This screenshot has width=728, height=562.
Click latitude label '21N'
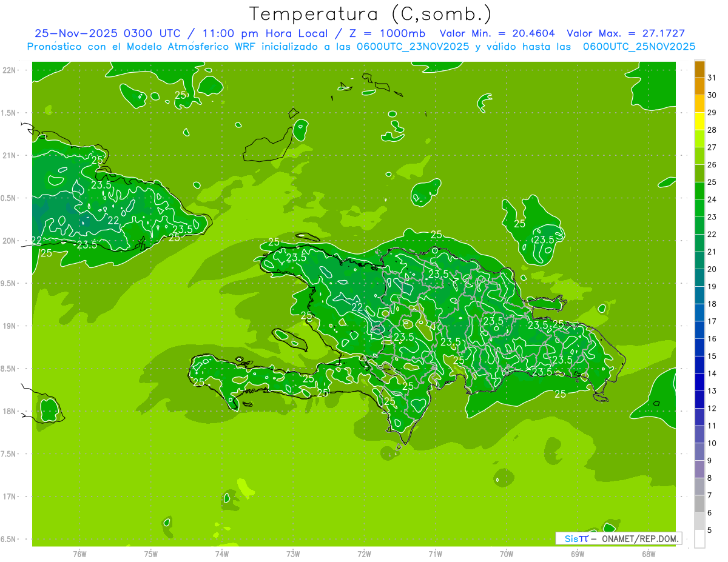point(9,155)
